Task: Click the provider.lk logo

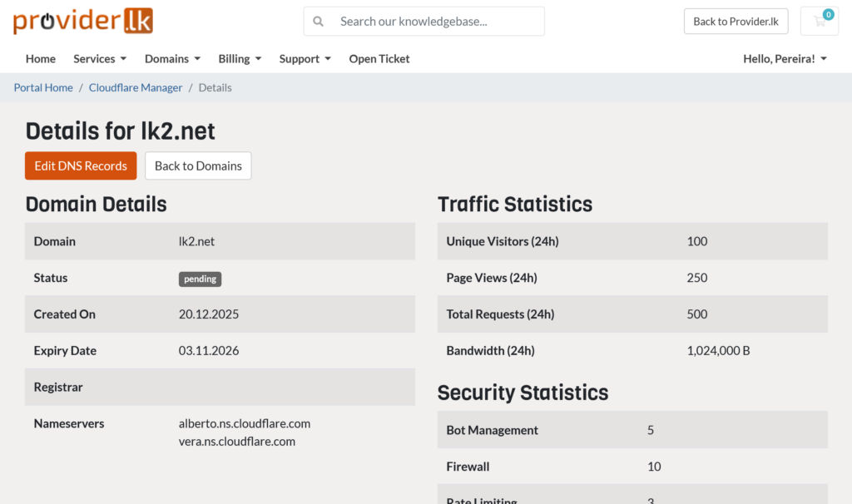Action: 82,20
